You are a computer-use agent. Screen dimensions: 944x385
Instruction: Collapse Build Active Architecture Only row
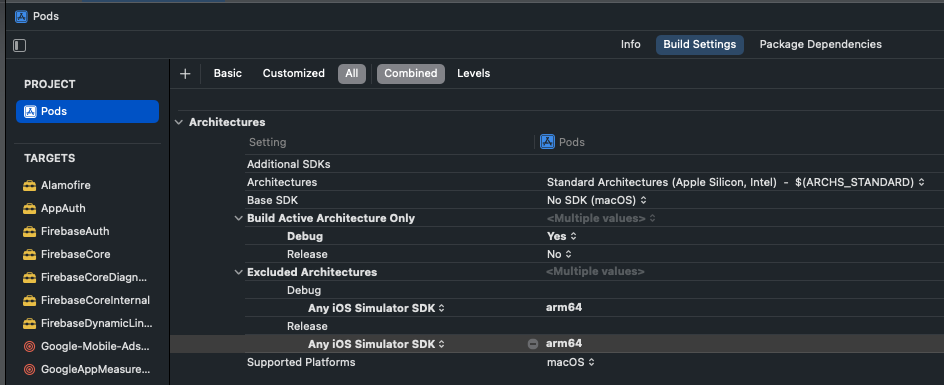pos(238,218)
